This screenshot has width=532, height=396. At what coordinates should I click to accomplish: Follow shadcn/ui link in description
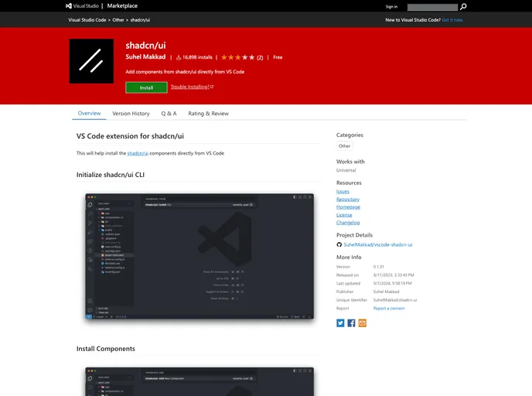tap(138, 153)
